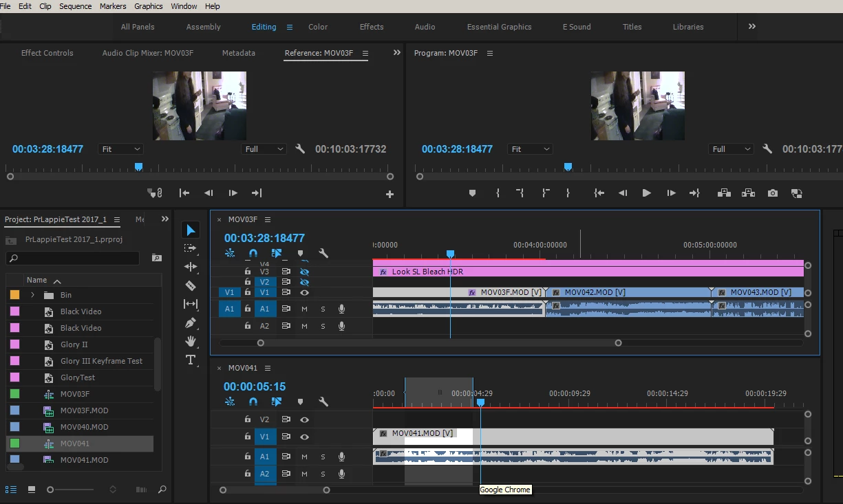Open the Sequence menu

[x=76, y=6]
